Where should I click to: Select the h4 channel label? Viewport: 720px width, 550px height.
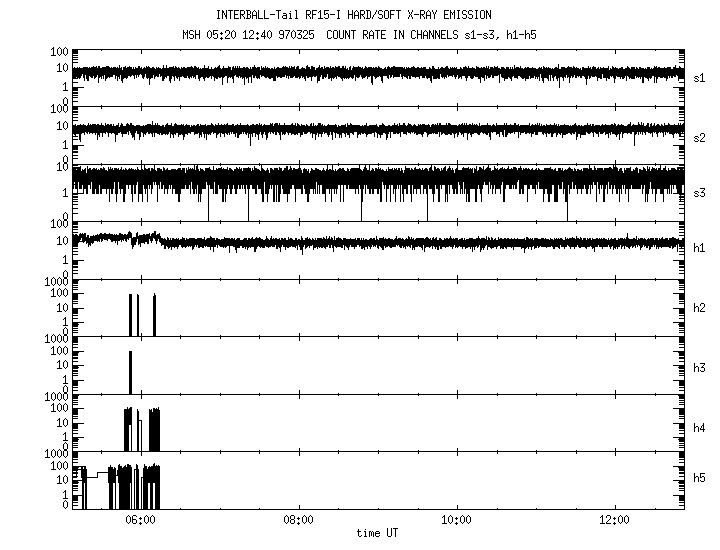(x=700, y=428)
